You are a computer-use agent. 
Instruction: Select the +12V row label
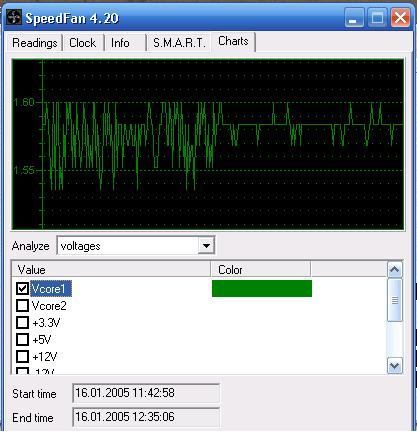(45, 357)
